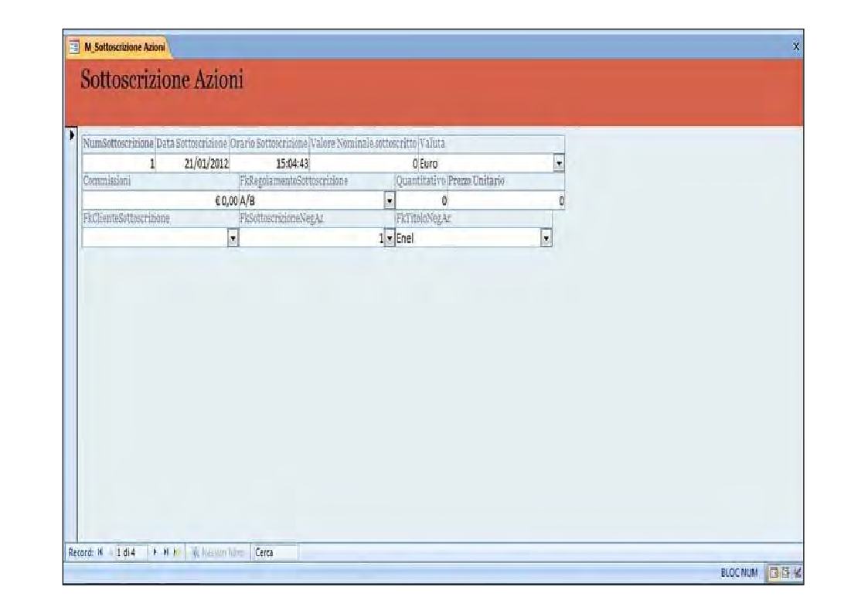The height and width of the screenshot is (614, 868).
Task: Click the Commissioni label
Action: (107, 181)
